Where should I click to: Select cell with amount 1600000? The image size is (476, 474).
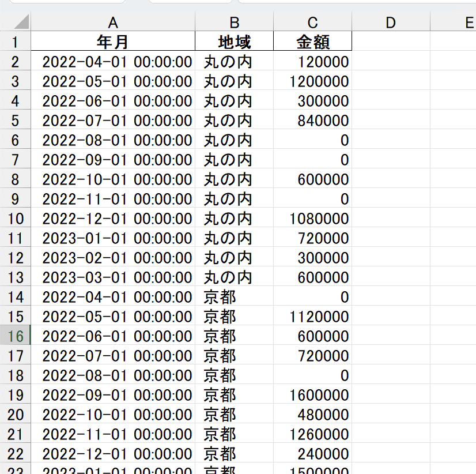tap(313, 394)
